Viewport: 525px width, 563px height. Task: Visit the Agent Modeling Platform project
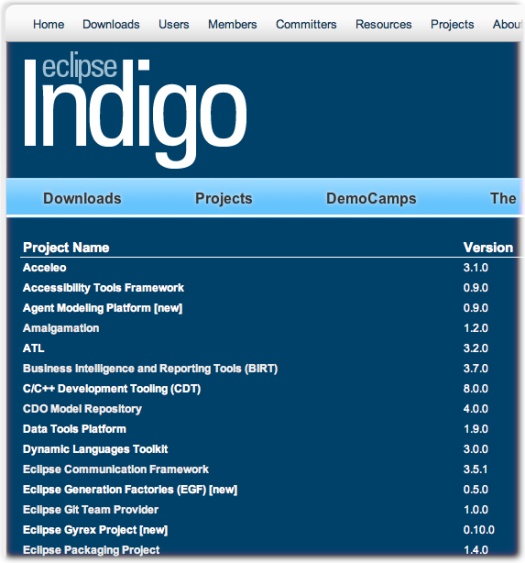(103, 308)
